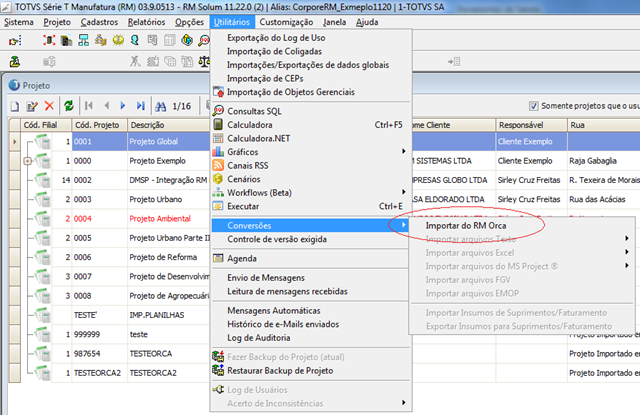Select Controle de versão exigida
640x415 pixels.
(277, 240)
